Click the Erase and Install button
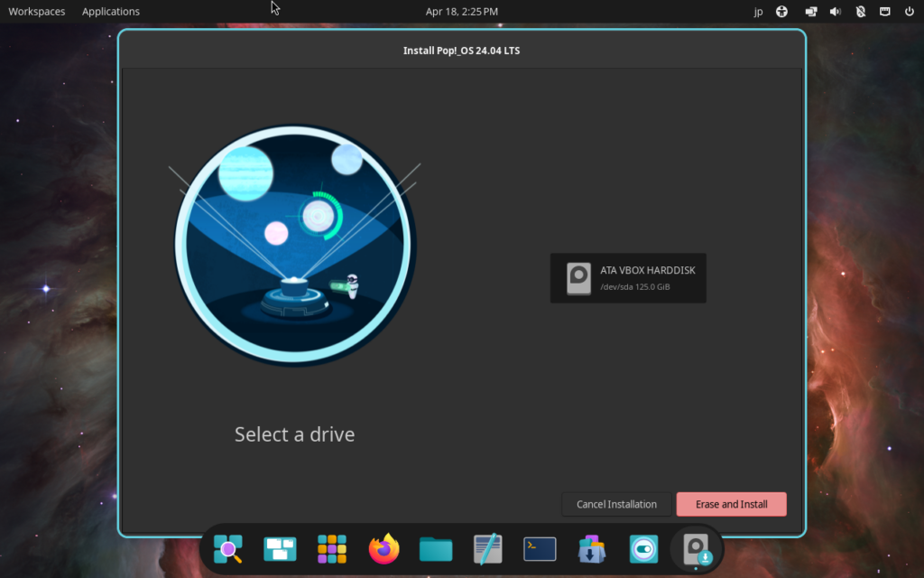The height and width of the screenshot is (578, 924). [731, 504]
